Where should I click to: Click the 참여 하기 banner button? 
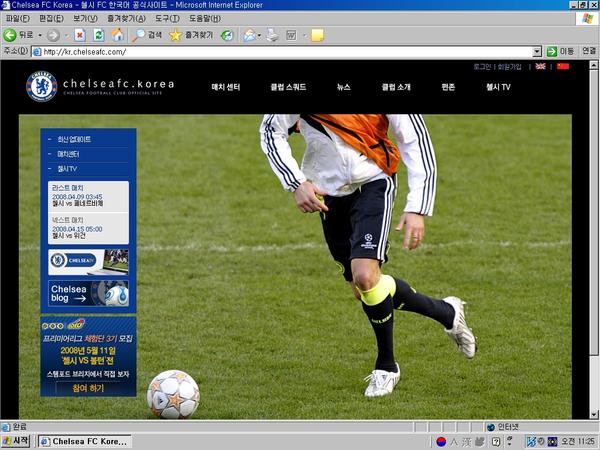coord(88,388)
